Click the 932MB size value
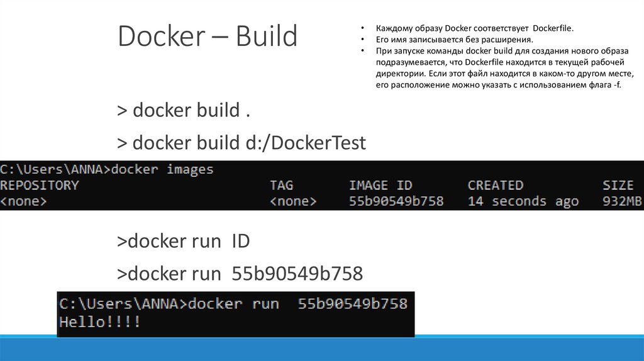 point(622,201)
